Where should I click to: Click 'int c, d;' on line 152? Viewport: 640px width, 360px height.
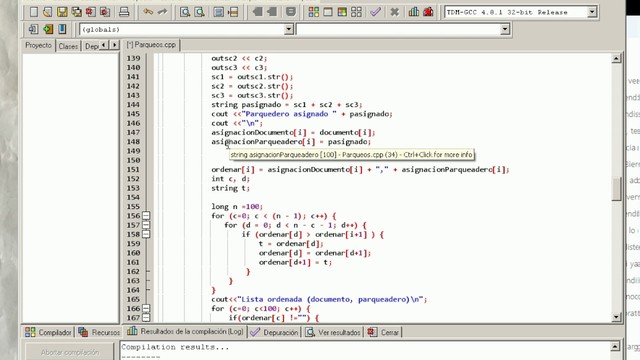230,179
